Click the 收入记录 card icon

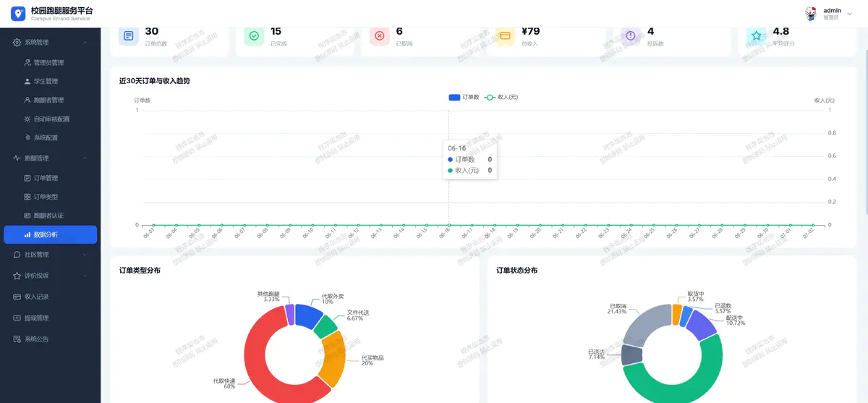(17, 297)
